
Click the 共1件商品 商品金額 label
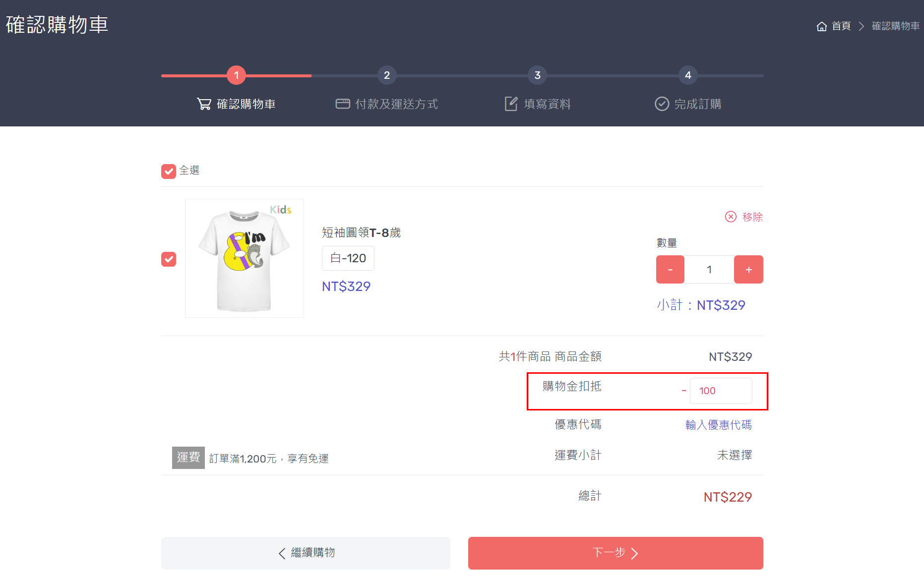[x=550, y=356]
